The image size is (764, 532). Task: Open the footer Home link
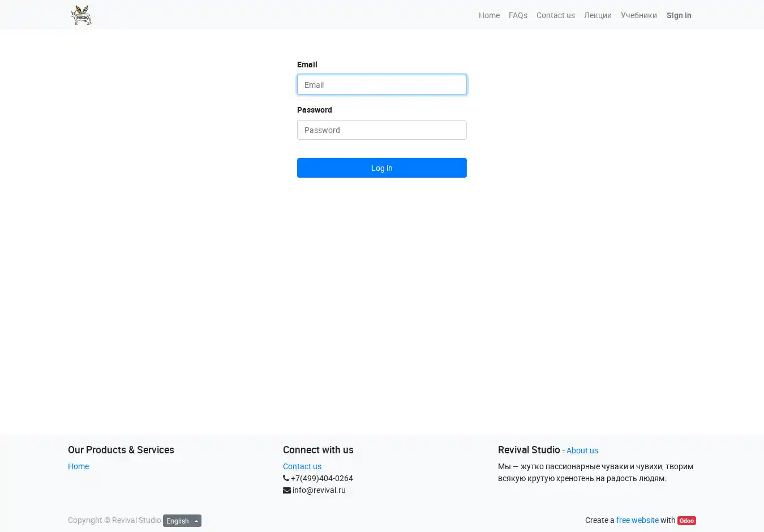[x=78, y=466]
